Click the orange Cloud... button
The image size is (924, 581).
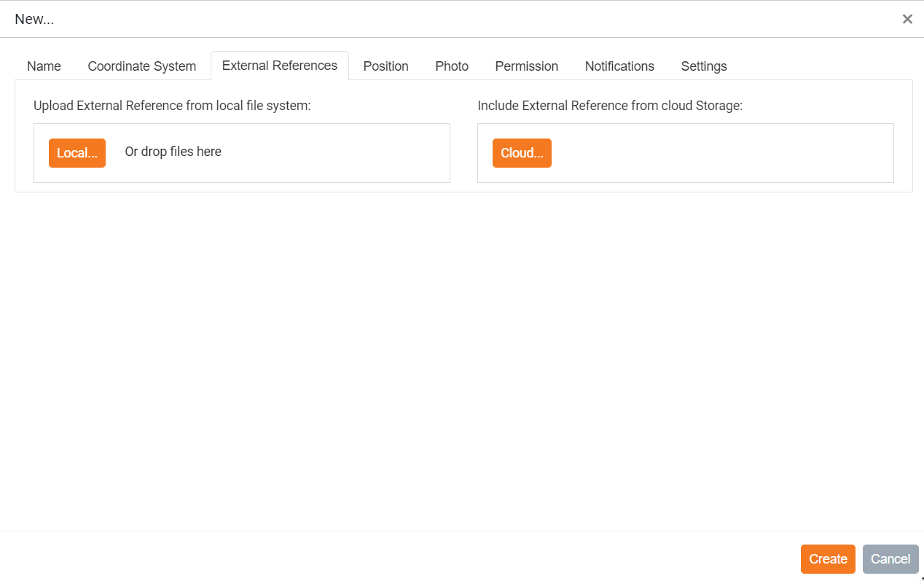[522, 153]
